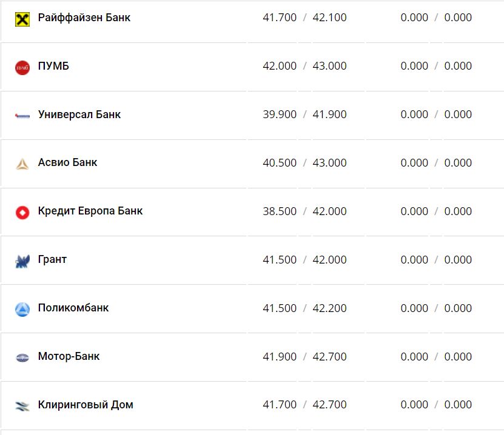Image resolution: width=504 pixels, height=435 pixels.
Task: Open the Асвио Банк link
Action: [x=67, y=162]
